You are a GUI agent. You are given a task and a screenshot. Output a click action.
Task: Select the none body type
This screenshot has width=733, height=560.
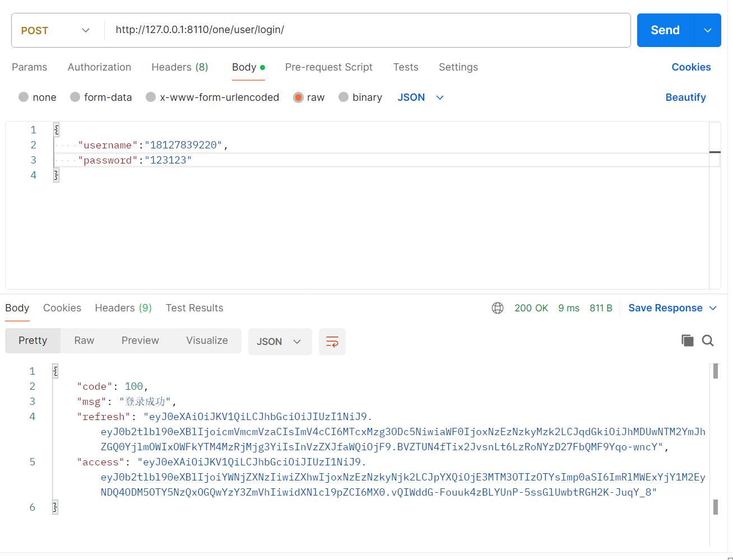pos(38,97)
